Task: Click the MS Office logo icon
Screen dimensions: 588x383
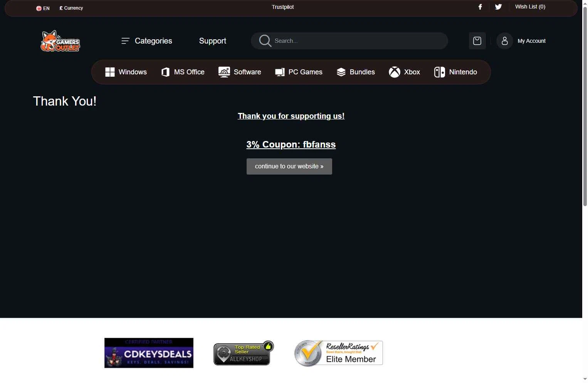Action: coord(165,72)
